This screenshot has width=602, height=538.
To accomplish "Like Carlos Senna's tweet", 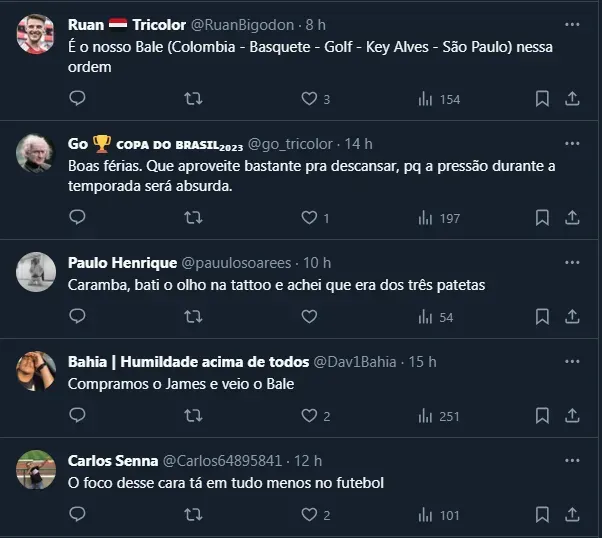I will coord(310,515).
